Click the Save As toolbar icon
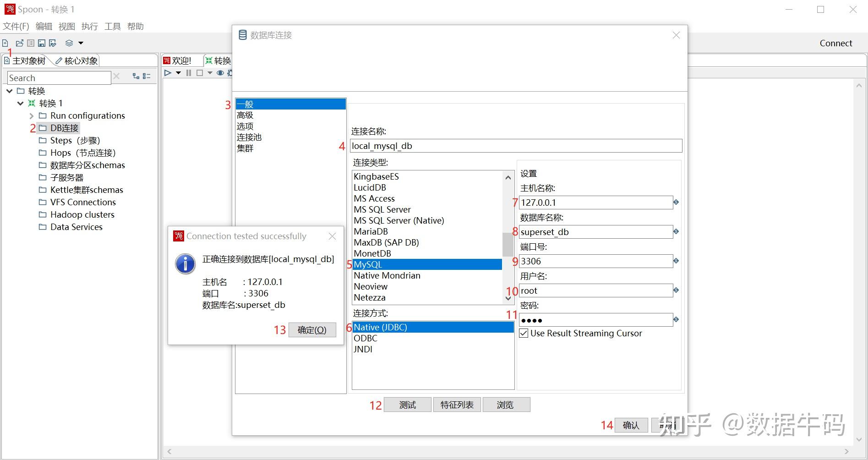Image resolution: width=868 pixels, height=460 pixels. [53, 43]
